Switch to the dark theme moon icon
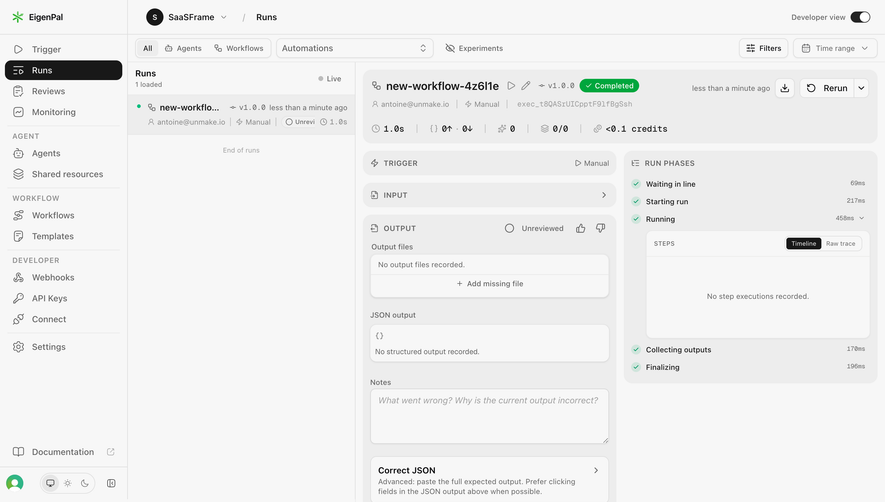 coord(85,483)
